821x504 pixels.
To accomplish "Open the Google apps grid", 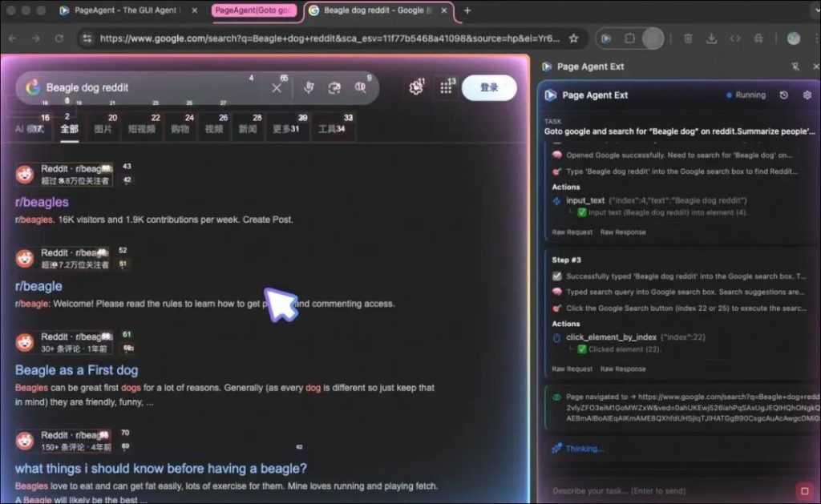I will (x=446, y=88).
